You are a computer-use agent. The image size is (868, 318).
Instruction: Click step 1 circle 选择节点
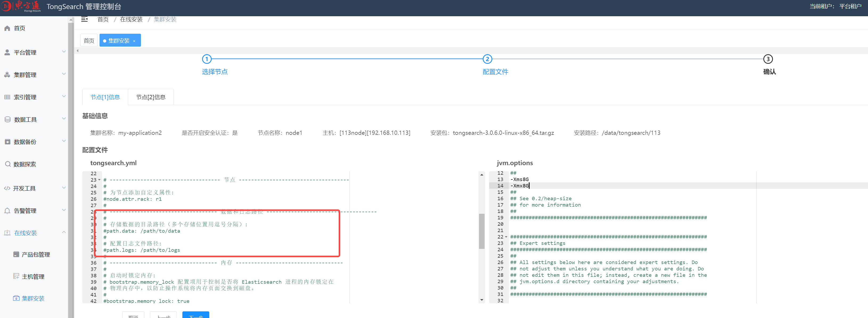pyautogui.click(x=207, y=59)
